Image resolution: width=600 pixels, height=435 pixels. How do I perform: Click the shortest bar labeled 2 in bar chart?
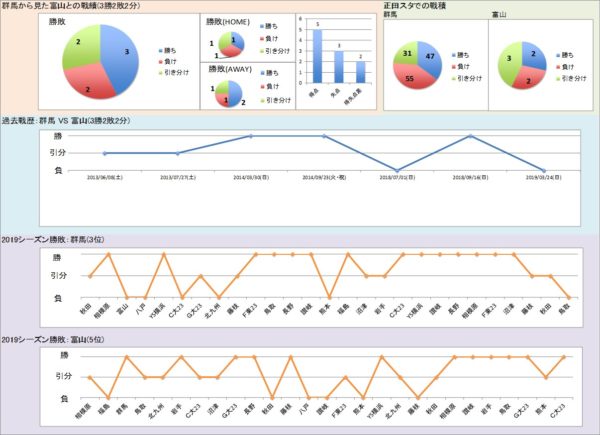pyautogui.click(x=360, y=72)
